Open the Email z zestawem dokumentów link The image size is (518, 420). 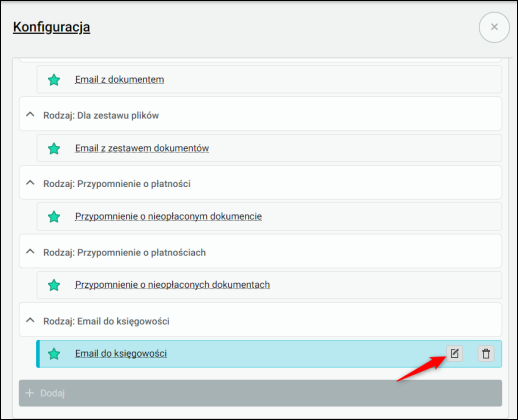pos(142,148)
